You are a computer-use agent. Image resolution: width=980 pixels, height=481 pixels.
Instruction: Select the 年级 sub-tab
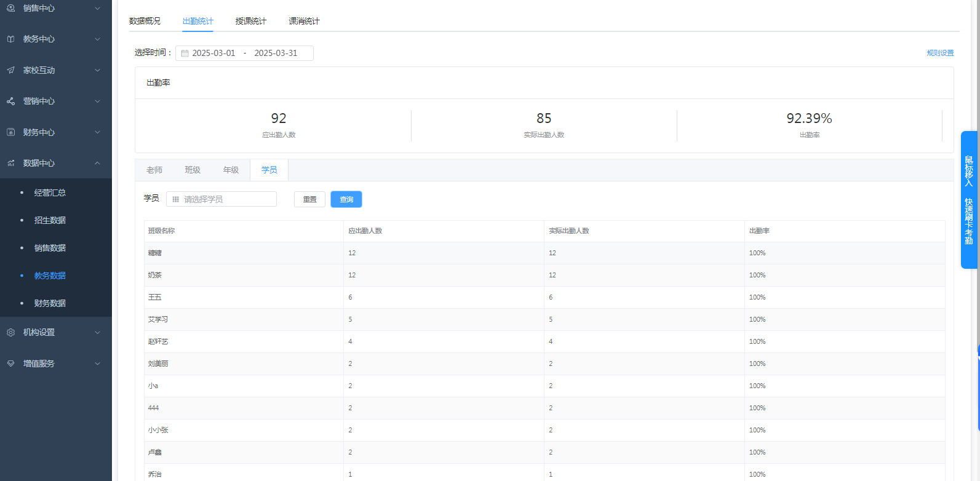click(x=231, y=170)
